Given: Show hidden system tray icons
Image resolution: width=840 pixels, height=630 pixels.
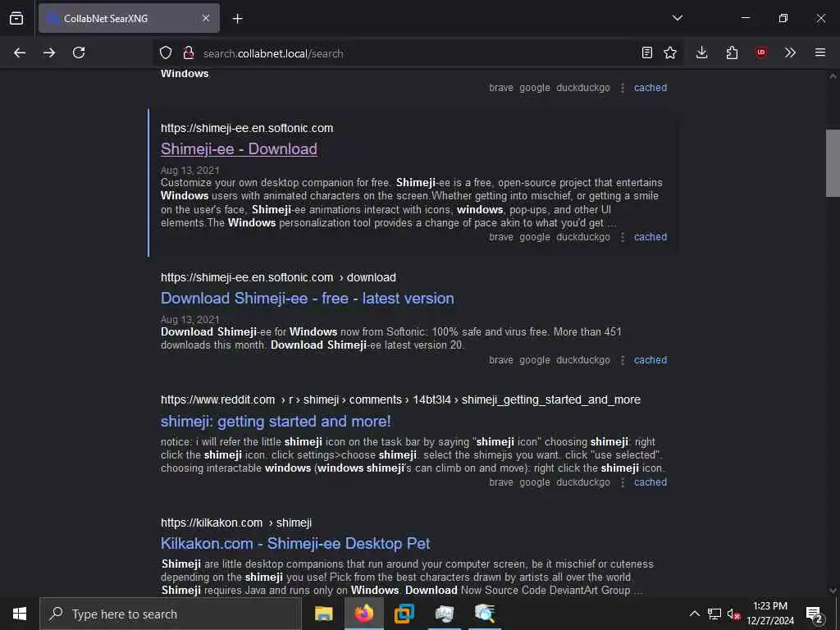Looking at the screenshot, I should (694, 614).
